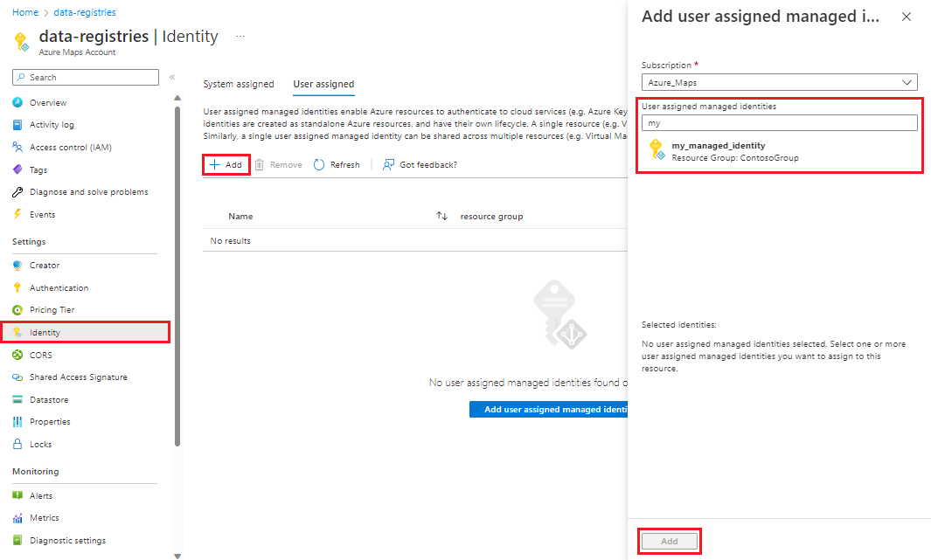
Task: Click the Metrics chart icon
Action: (x=17, y=518)
